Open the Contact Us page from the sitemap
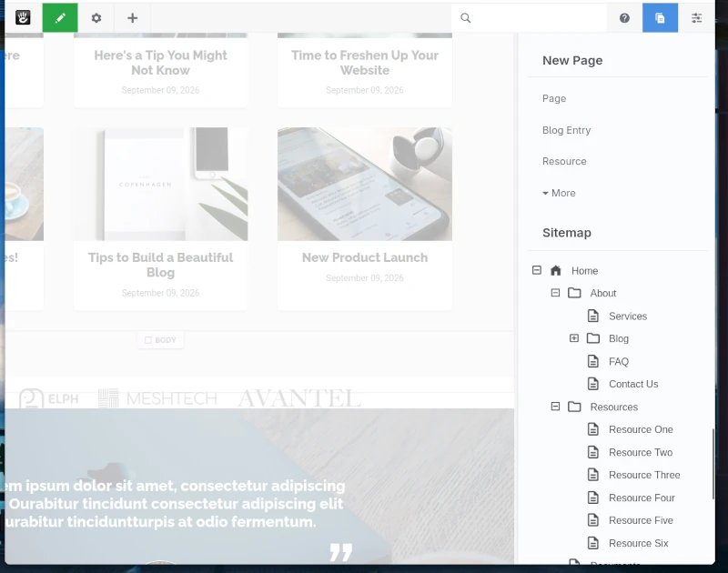This screenshot has height=573, width=728. tap(633, 384)
